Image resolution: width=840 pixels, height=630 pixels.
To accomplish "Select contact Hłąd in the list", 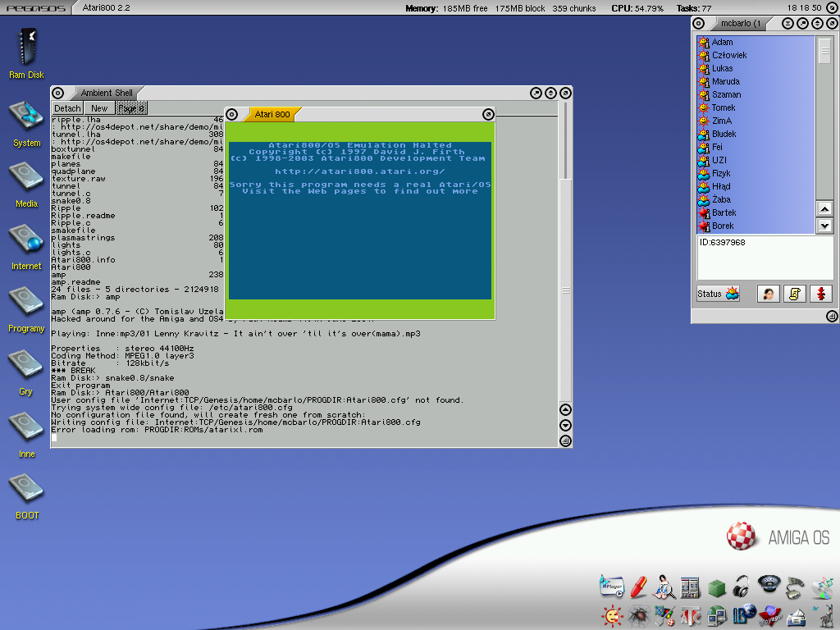I will click(756, 186).
